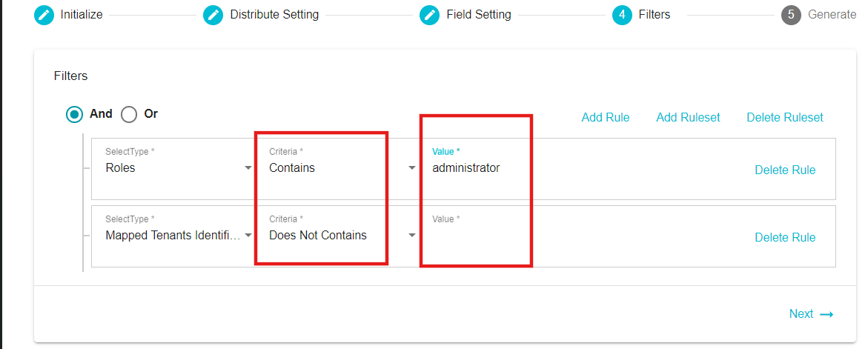Click the arrow icon beside Next
Screen dimensions: 868x349
pos(826,314)
